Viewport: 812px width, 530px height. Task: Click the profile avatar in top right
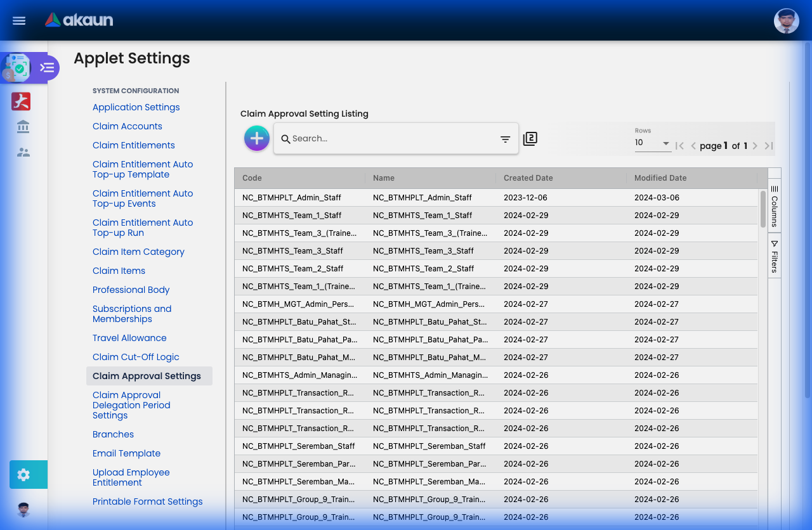pos(786,20)
